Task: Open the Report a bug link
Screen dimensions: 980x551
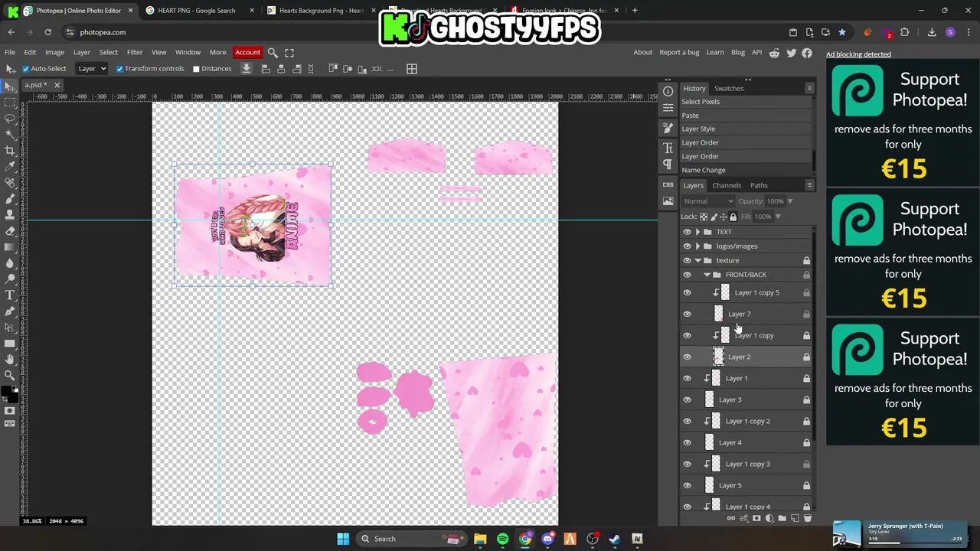Action: click(x=679, y=53)
